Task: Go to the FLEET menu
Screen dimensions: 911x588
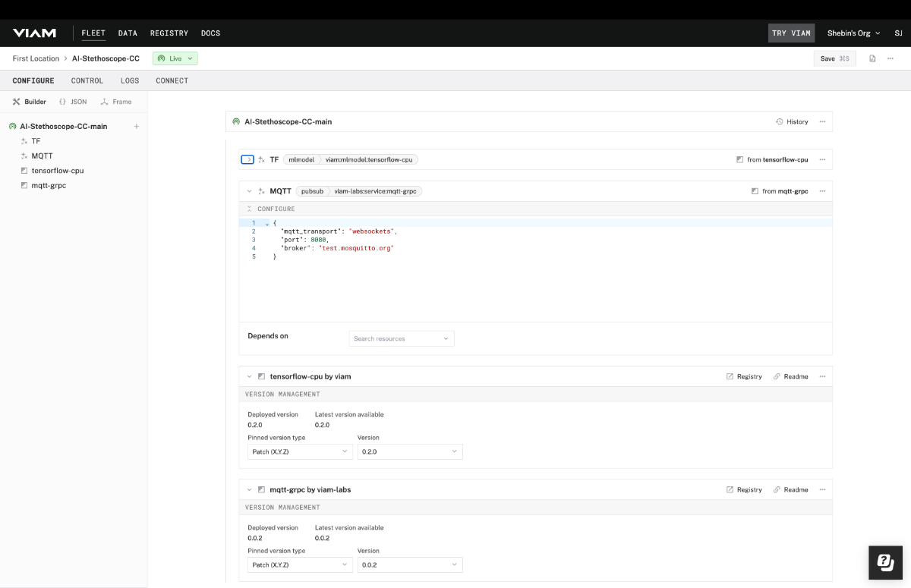Action: (x=93, y=33)
